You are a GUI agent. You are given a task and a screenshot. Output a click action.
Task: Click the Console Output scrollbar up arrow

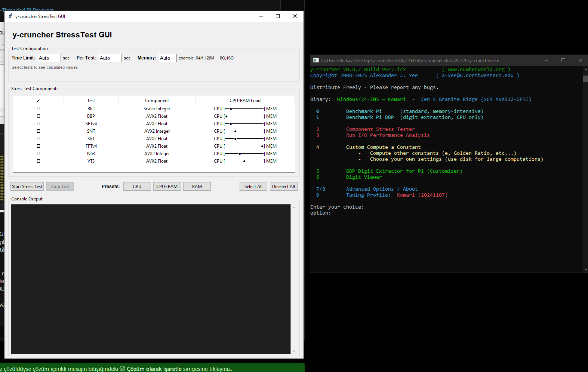(294, 207)
